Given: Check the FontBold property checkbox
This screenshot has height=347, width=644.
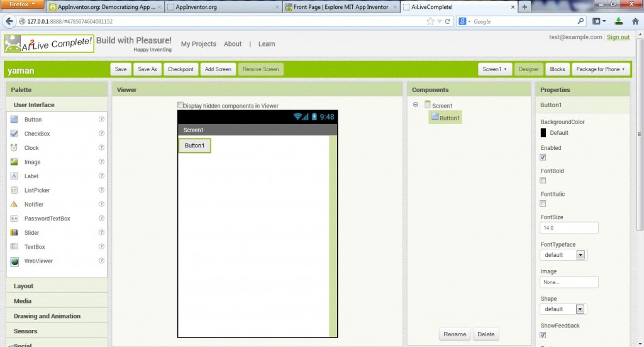Looking at the screenshot, I should [543, 181].
